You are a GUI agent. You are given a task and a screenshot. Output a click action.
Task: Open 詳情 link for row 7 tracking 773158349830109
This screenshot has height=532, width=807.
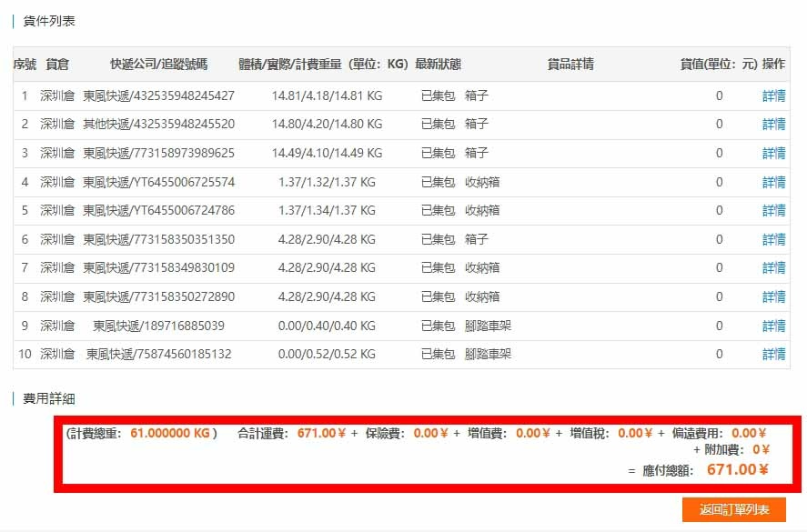[773, 267]
